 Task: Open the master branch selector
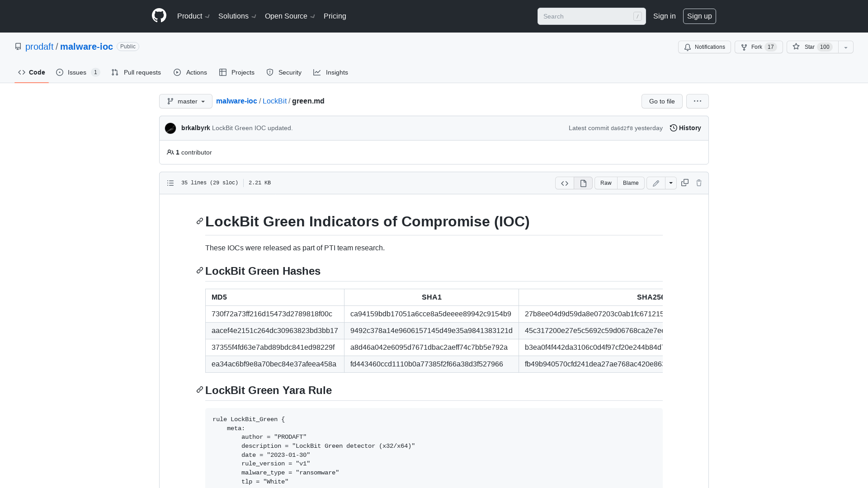[x=186, y=101]
